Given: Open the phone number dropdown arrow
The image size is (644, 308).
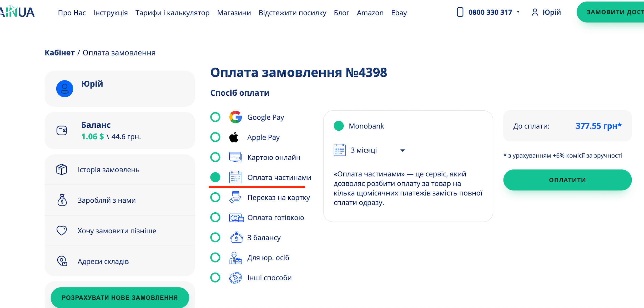Looking at the screenshot, I should [518, 12].
